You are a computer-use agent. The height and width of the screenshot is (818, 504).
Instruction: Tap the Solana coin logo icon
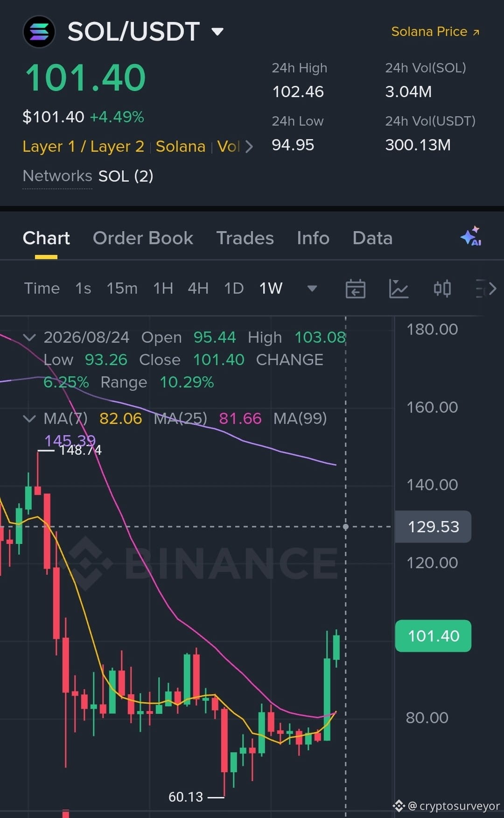click(39, 32)
